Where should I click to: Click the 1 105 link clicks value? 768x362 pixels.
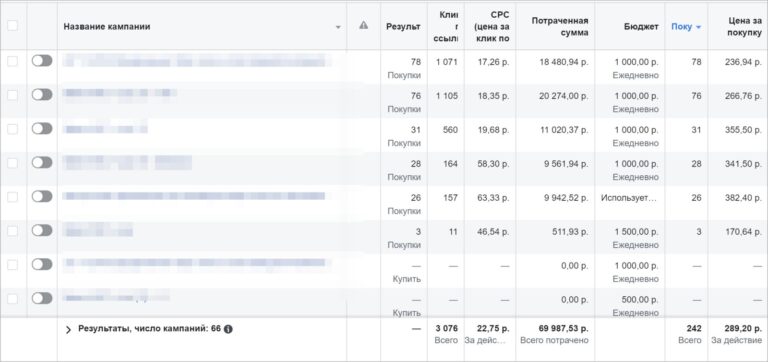447,96
